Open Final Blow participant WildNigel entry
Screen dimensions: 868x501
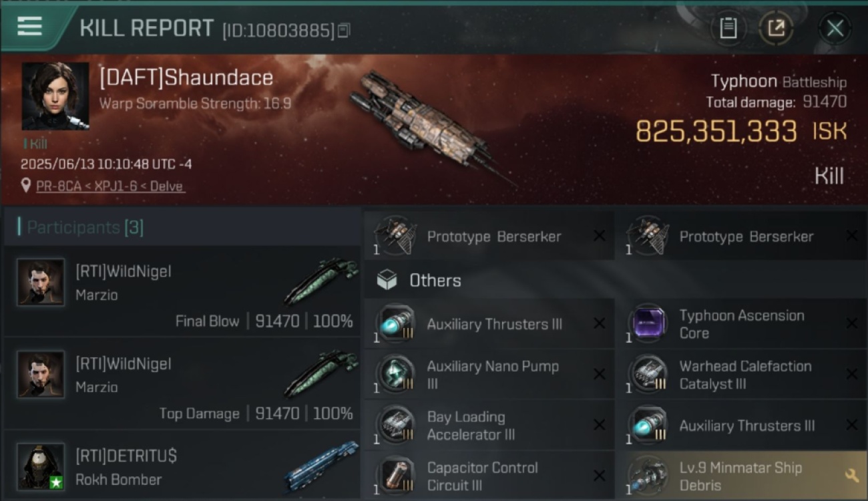pos(182,292)
